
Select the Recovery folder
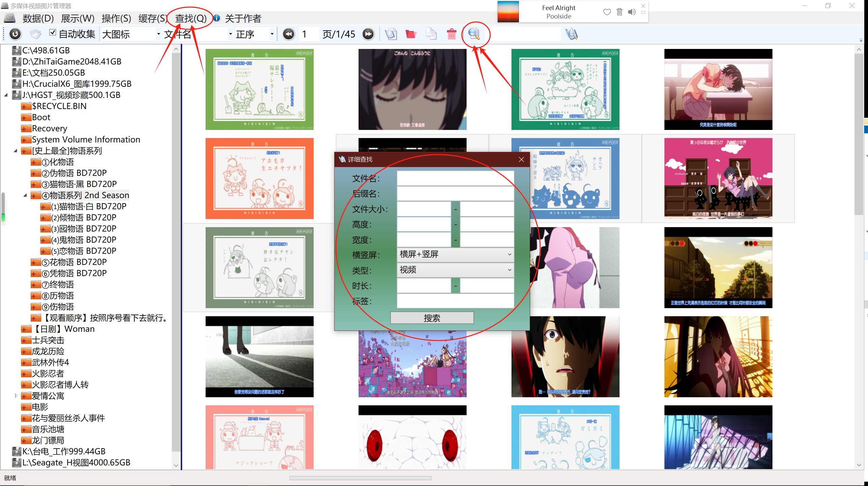(50, 129)
